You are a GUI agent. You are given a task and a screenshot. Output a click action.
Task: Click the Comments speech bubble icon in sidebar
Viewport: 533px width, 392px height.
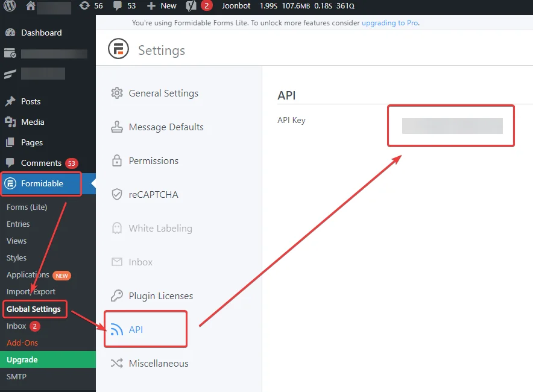[10, 162]
